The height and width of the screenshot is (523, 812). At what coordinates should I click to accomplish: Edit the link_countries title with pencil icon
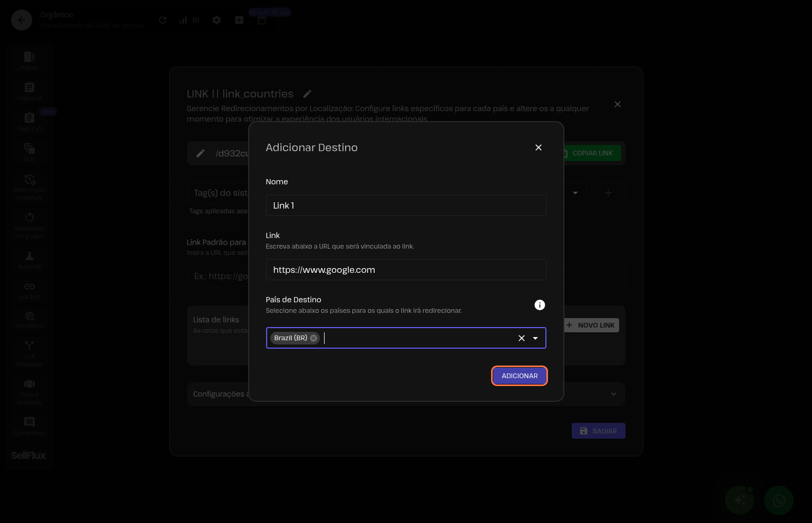[x=307, y=94]
